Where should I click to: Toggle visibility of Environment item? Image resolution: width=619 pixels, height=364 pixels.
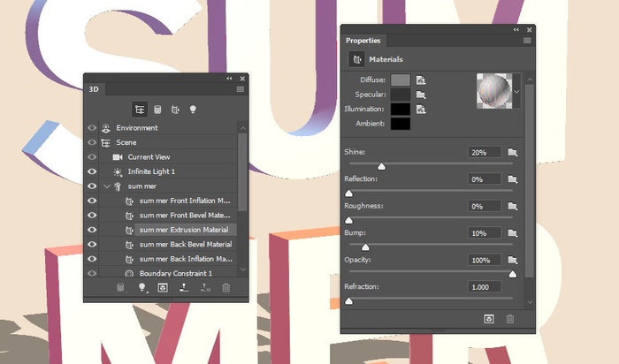[92, 128]
